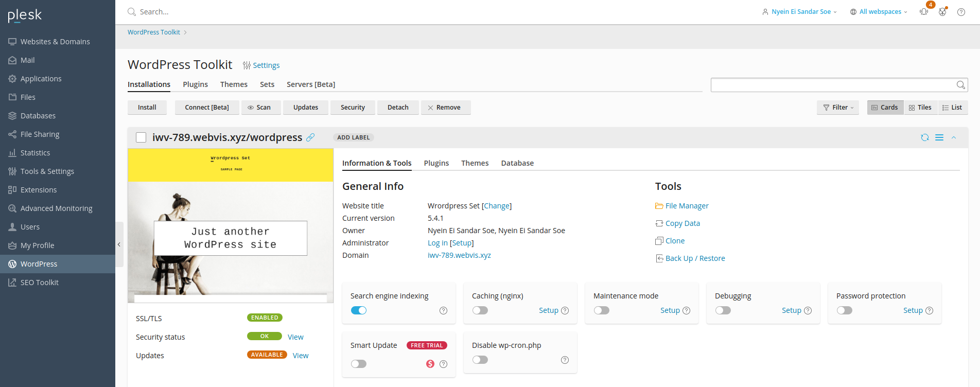
Task: Open help icon for Search engine indexing
Action: coord(443,310)
